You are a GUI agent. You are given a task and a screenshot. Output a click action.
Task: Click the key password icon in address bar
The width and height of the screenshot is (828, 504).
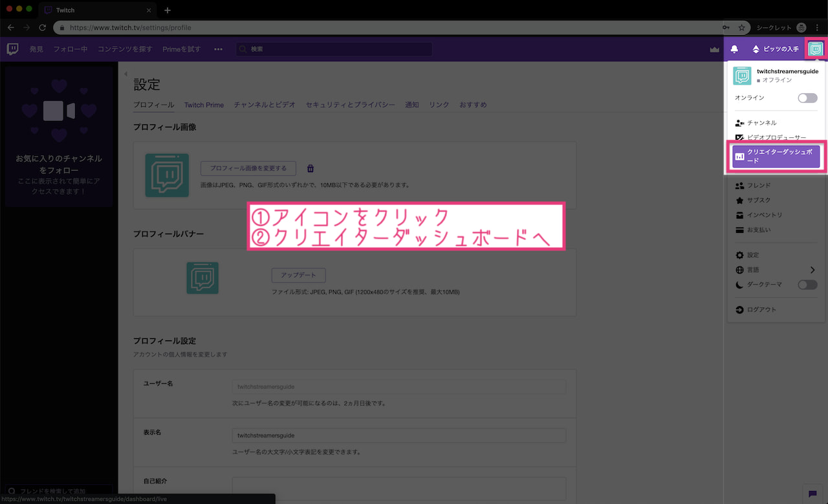pyautogui.click(x=726, y=28)
